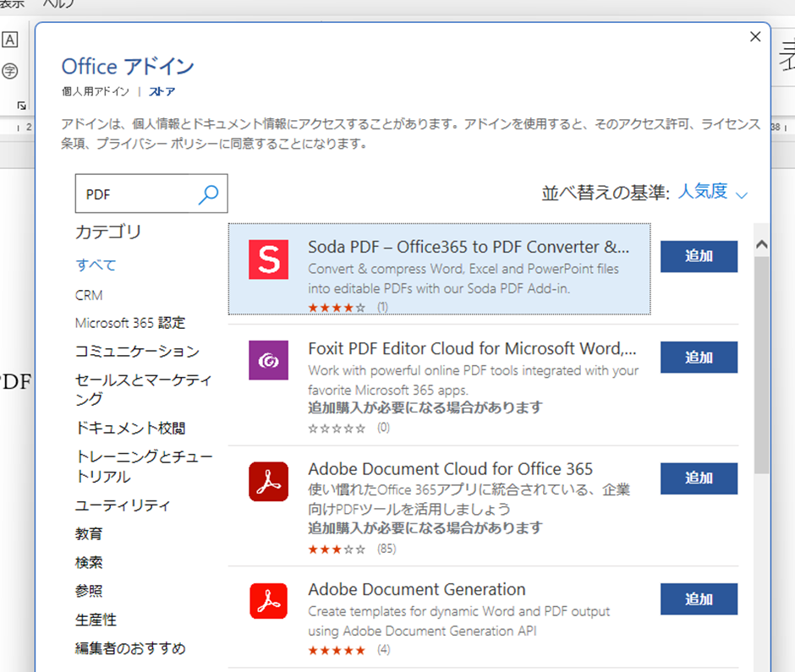This screenshot has width=795, height=672.
Task: Select the 生産性 category
Action: 96,620
